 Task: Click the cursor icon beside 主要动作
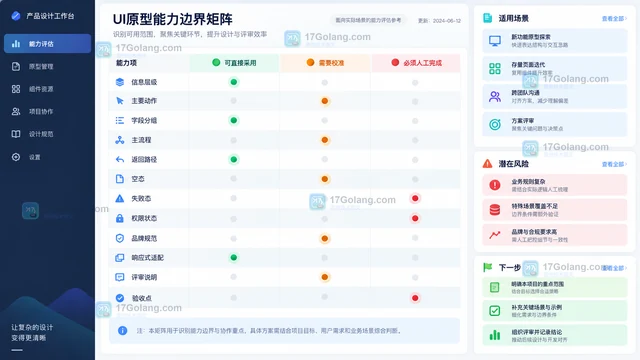120,101
